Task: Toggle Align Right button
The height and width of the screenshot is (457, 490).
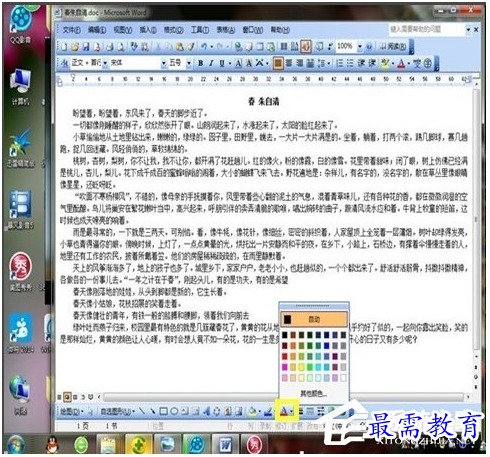Action: tap(299, 63)
